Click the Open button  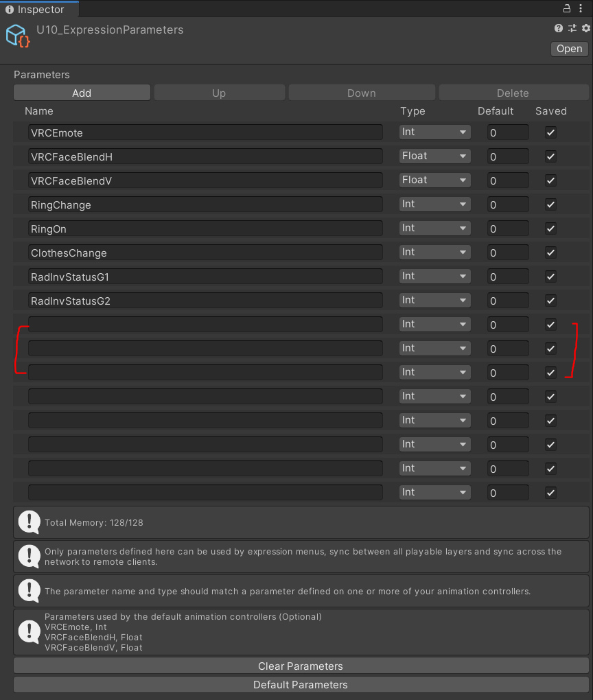(x=570, y=49)
